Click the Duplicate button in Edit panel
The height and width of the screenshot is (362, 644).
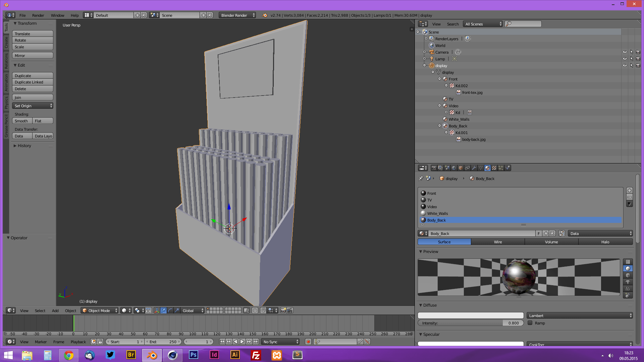click(x=32, y=75)
